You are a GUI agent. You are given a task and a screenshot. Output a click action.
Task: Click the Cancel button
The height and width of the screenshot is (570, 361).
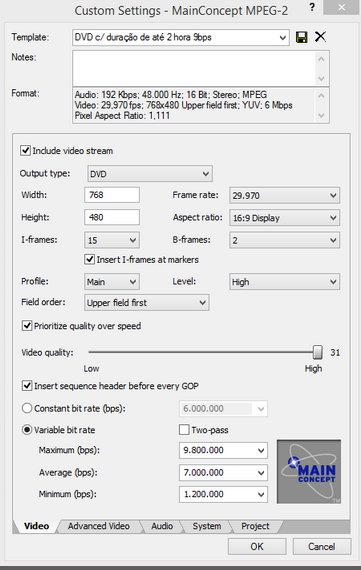point(322,546)
